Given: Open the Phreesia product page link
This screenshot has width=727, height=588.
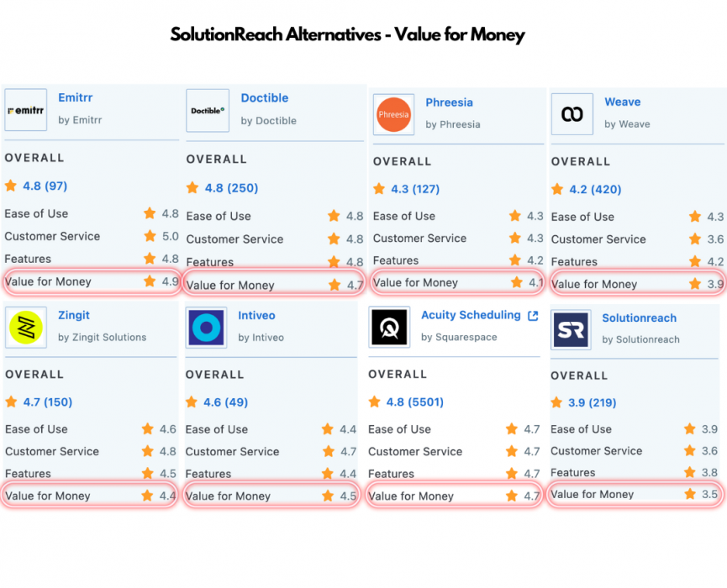Looking at the screenshot, I should tap(449, 102).
